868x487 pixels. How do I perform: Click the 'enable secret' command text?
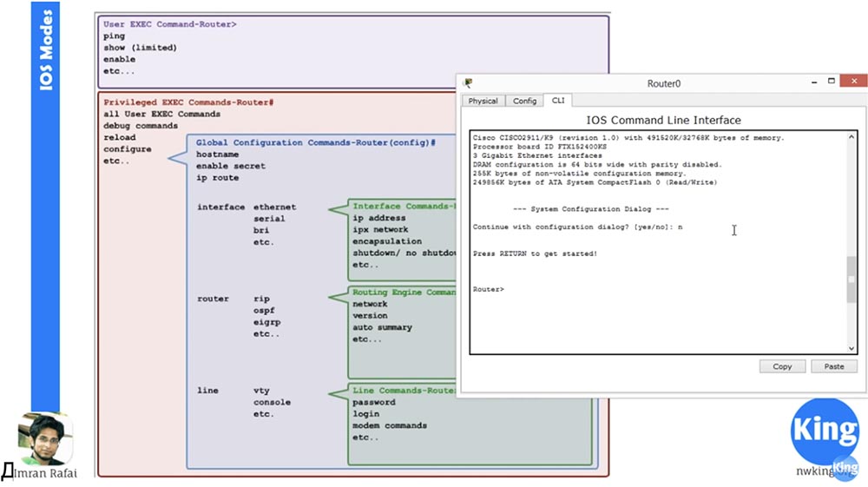(230, 166)
